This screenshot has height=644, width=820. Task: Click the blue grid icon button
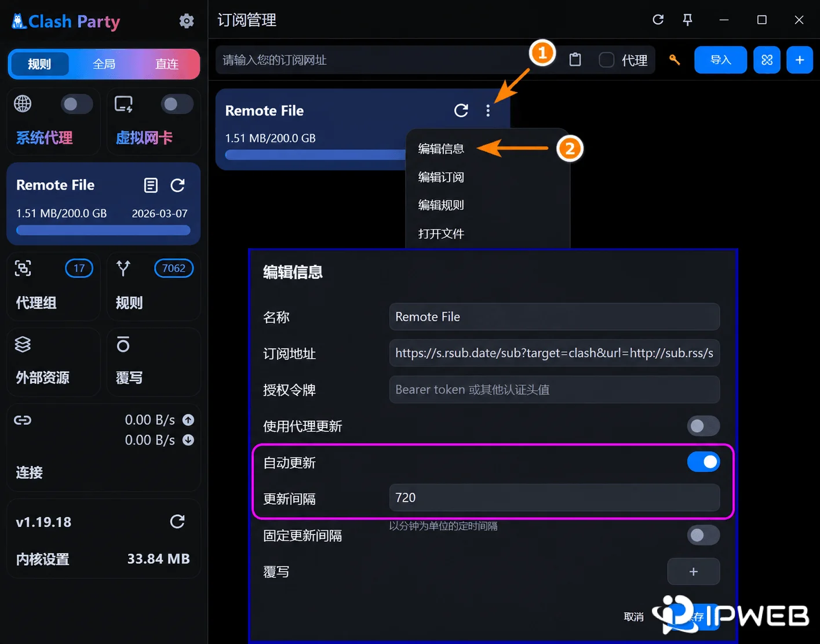tap(767, 60)
